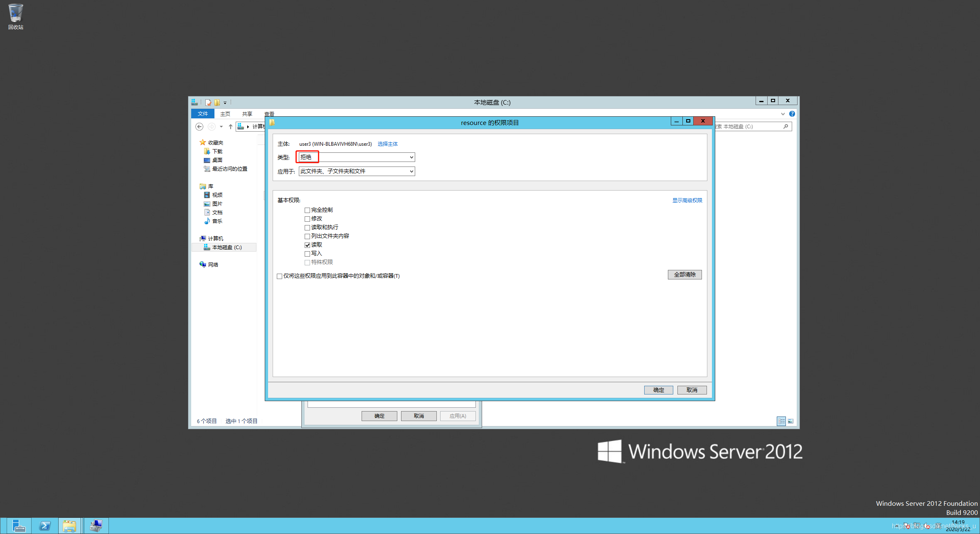
Task: Open the 类型 dropdown showing 拒绝
Action: coord(357,157)
